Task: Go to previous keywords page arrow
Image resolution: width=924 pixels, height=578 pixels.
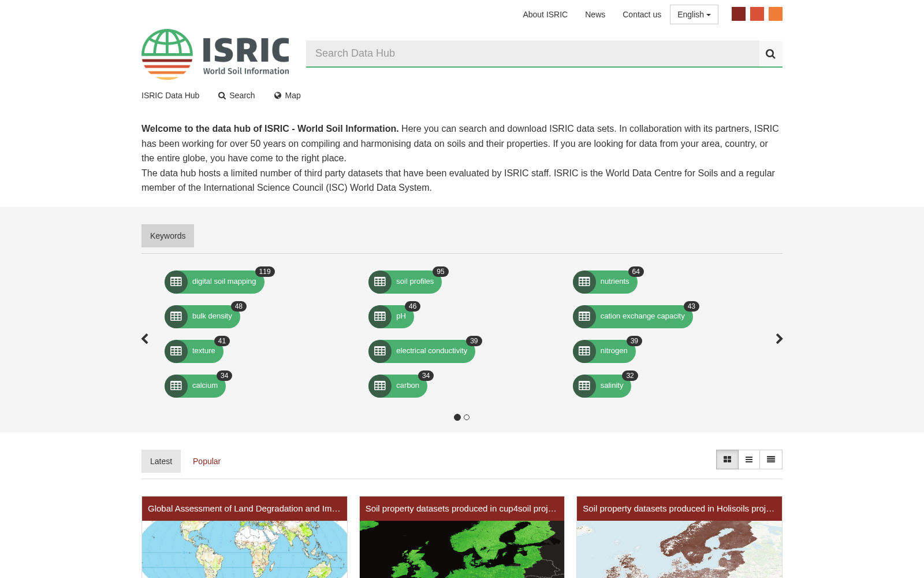Action: point(145,339)
